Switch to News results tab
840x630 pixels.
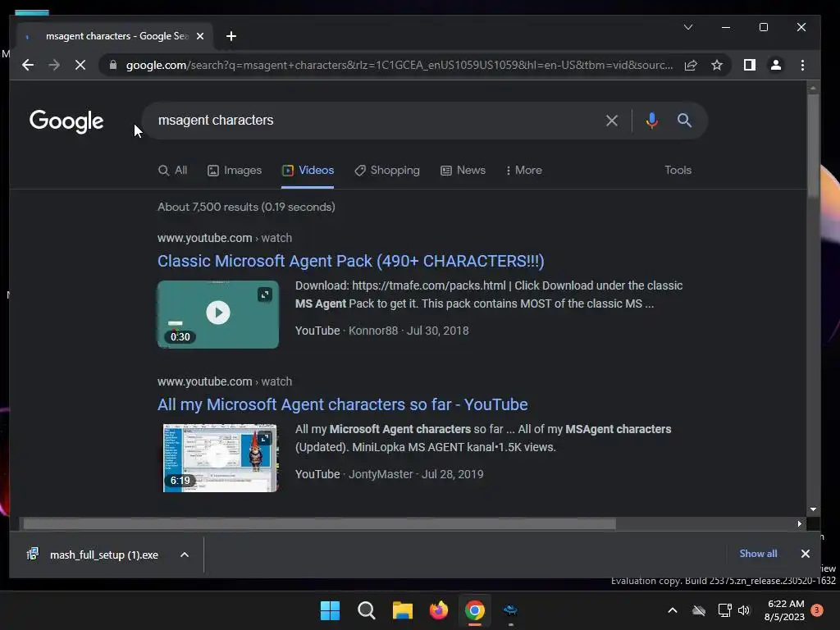(x=463, y=171)
